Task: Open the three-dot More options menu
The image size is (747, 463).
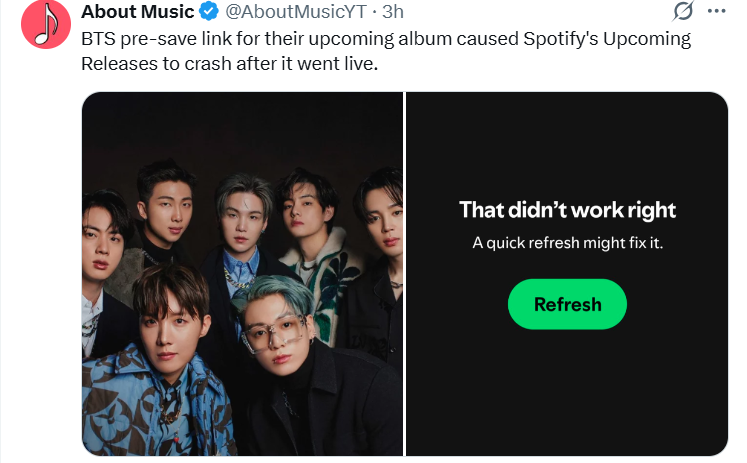Action: (717, 12)
